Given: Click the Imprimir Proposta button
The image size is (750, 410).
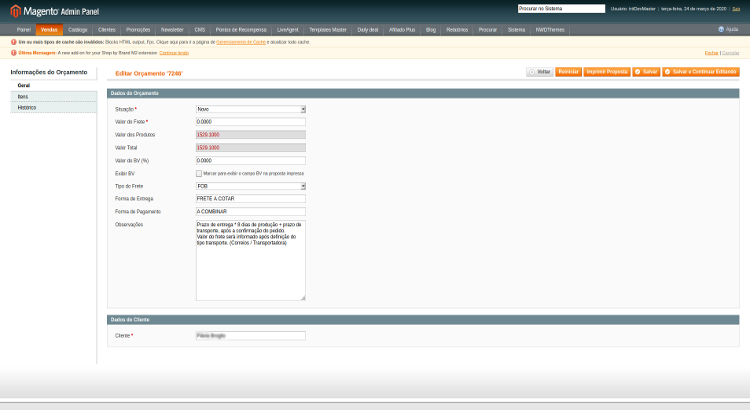Looking at the screenshot, I should (607, 72).
